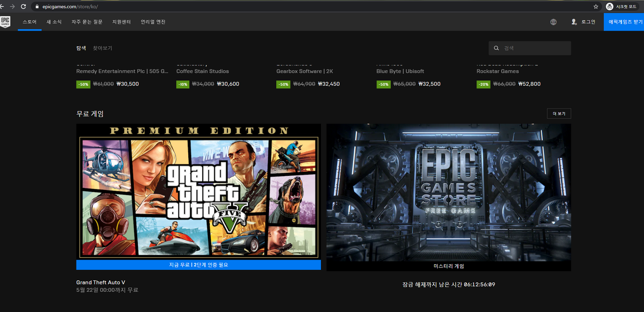Click the ₩32,450 discounted price
The width and height of the screenshot is (644, 312).
pyautogui.click(x=329, y=84)
